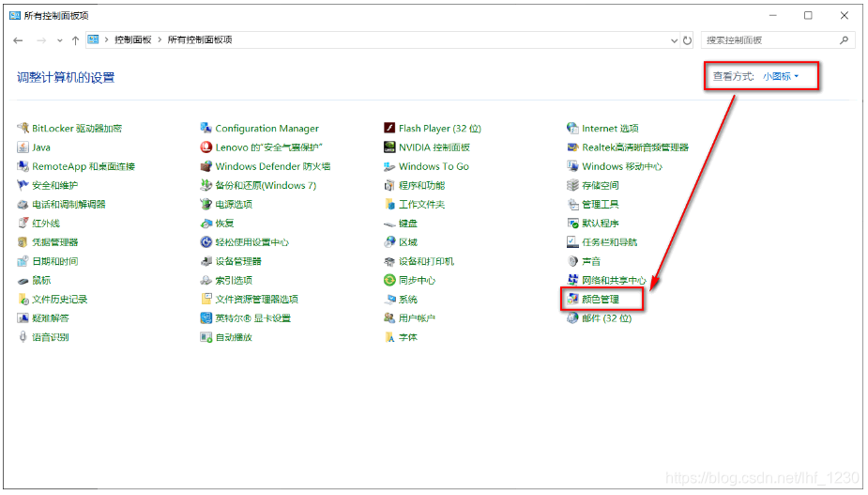Open the 邮件 (32 位) icon

point(572,318)
